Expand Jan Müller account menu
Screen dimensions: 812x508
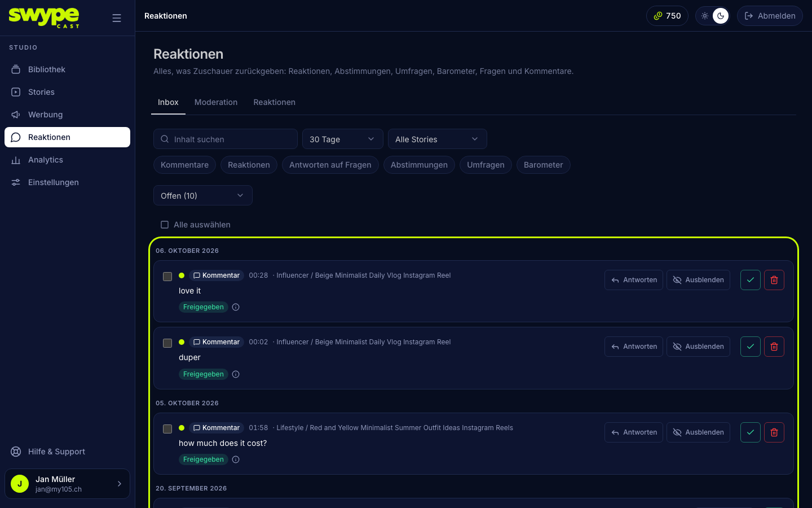click(x=67, y=484)
